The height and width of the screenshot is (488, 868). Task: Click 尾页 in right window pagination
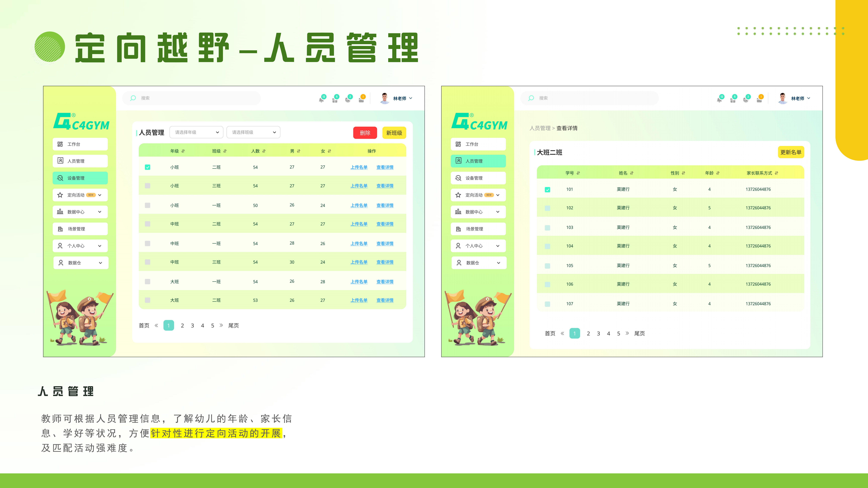coord(640,333)
